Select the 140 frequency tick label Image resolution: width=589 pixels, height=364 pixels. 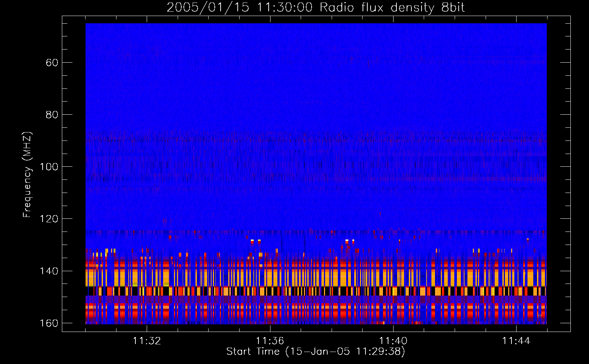pyautogui.click(x=49, y=271)
